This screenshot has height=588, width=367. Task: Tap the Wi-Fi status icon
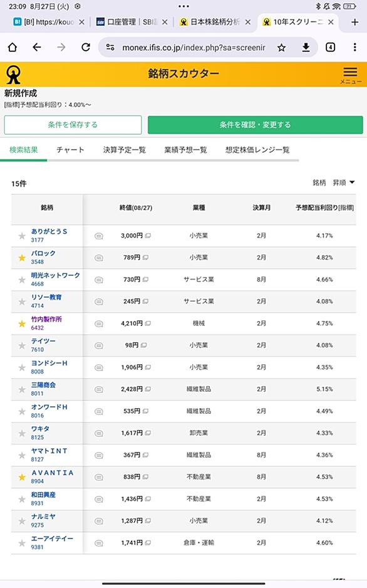tap(336, 6)
